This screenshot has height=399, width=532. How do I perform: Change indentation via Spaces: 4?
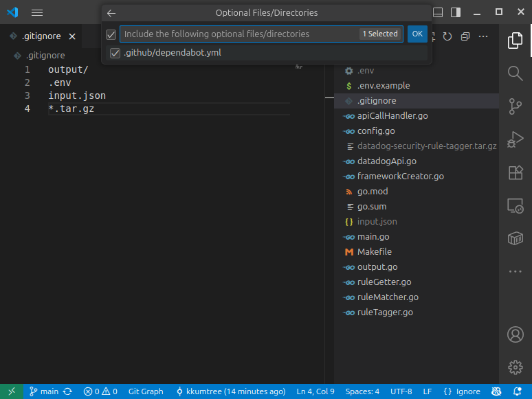362,391
